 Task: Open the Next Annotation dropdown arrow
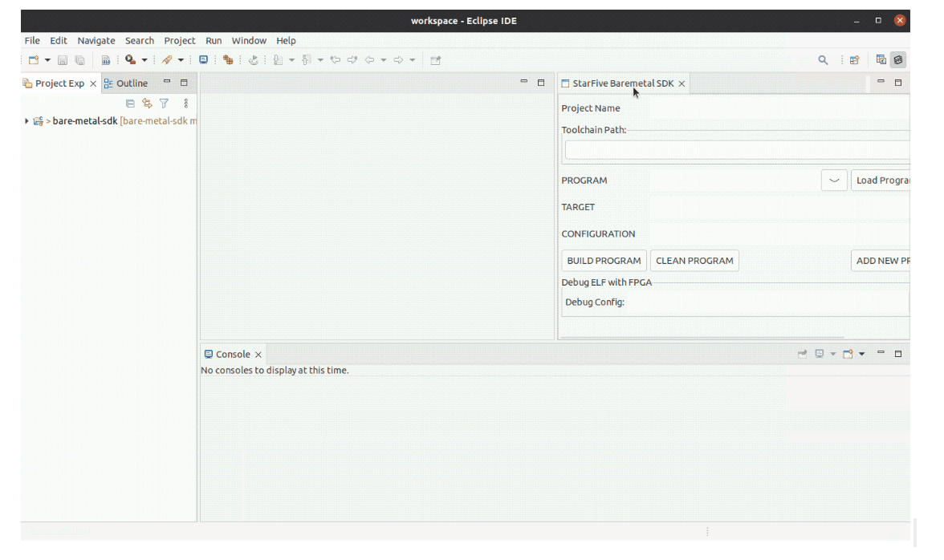tap(292, 60)
